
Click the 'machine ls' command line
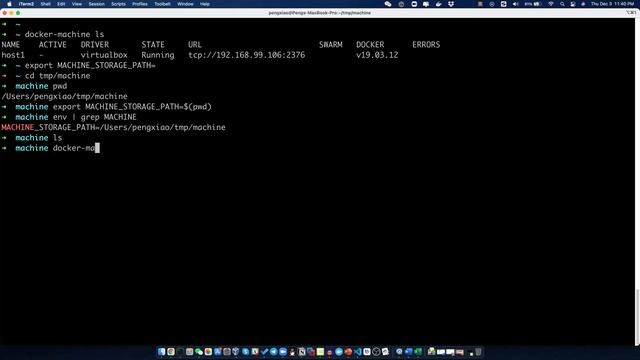tap(39, 138)
